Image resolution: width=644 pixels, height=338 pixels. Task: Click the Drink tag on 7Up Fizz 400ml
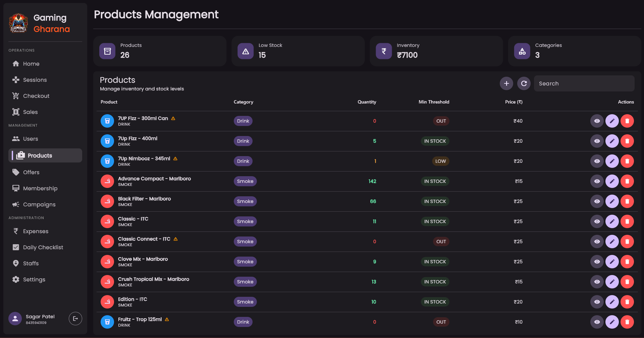click(243, 141)
